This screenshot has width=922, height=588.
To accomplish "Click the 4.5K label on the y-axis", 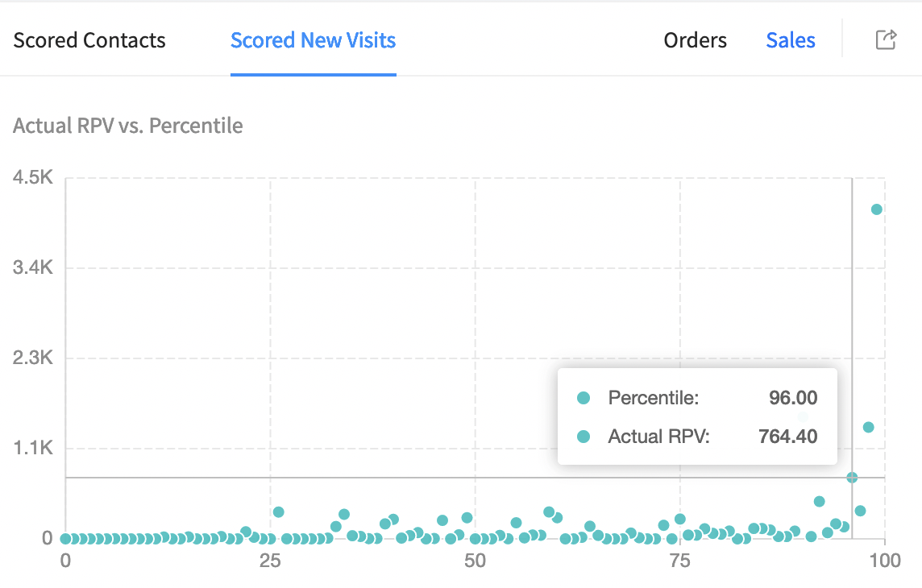I will (33, 178).
